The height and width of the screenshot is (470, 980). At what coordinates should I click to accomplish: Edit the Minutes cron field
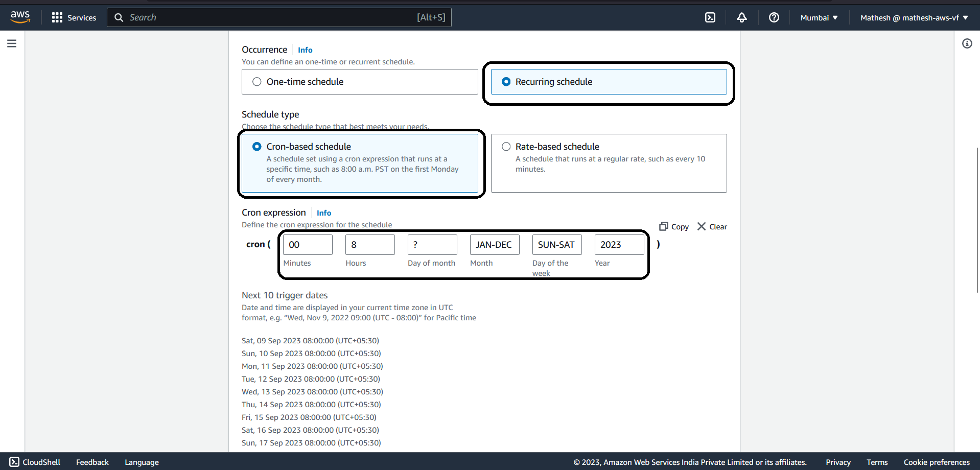pyautogui.click(x=308, y=245)
